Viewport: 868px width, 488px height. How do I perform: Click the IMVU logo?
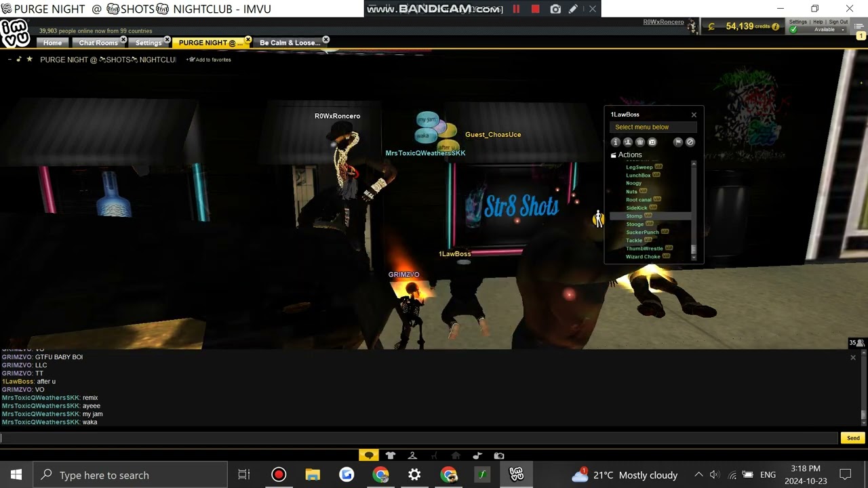coord(14,33)
